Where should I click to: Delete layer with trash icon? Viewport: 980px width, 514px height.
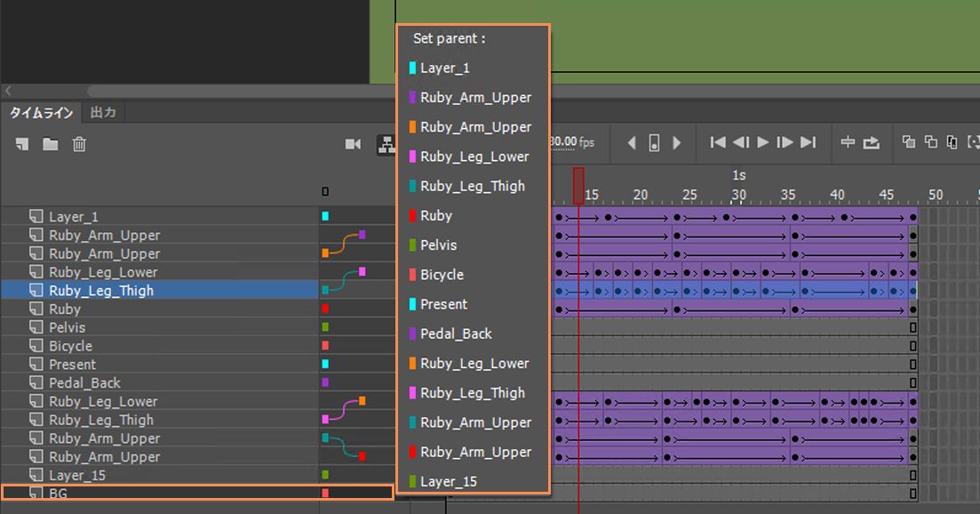point(79,144)
